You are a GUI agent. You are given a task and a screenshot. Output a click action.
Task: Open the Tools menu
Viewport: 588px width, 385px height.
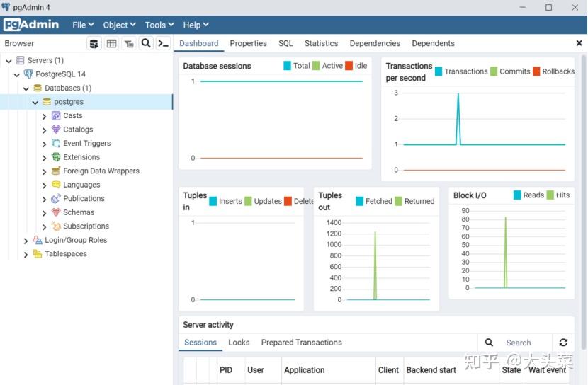point(159,25)
